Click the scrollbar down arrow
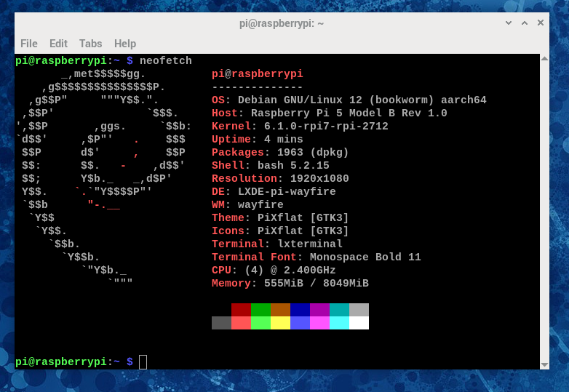The width and height of the screenshot is (569, 392). coord(545,365)
